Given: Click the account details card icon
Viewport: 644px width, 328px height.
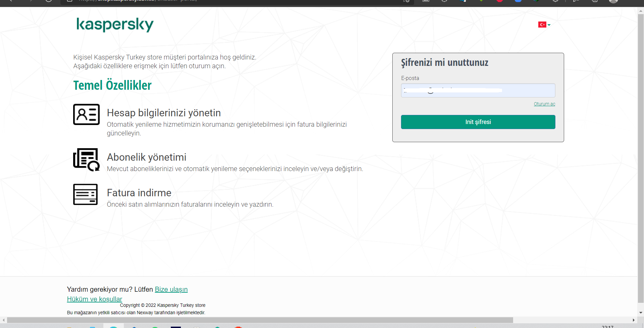Looking at the screenshot, I should click(86, 114).
